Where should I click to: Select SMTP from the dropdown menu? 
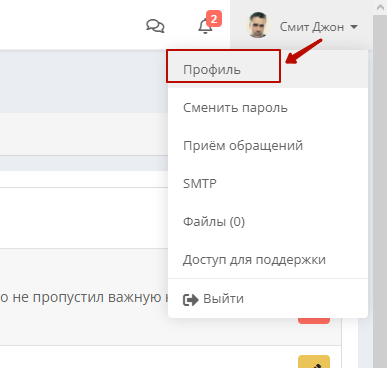tap(267, 183)
